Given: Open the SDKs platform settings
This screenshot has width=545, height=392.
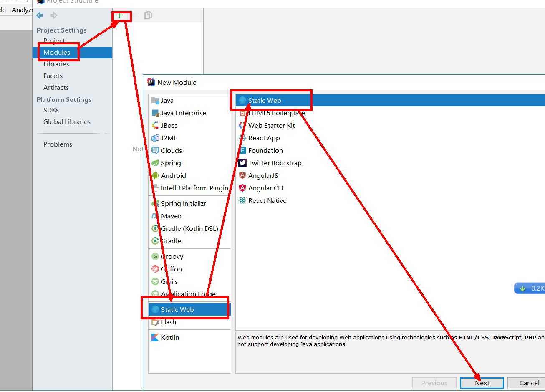Looking at the screenshot, I should [51, 110].
